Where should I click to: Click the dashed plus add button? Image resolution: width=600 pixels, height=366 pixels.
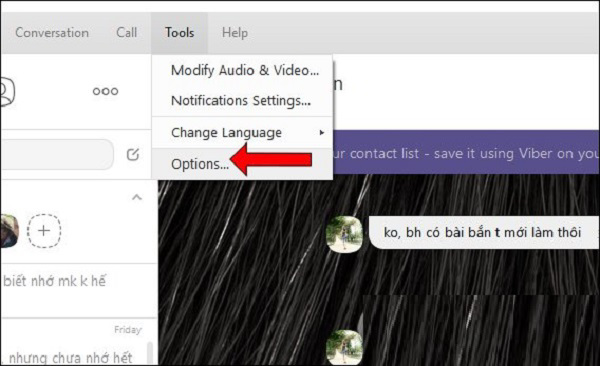44,230
